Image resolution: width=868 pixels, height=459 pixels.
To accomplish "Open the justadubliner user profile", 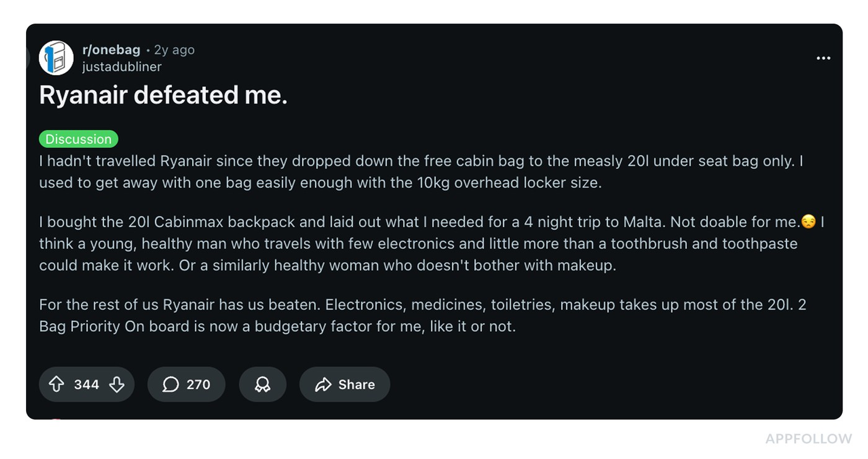I will pyautogui.click(x=122, y=67).
